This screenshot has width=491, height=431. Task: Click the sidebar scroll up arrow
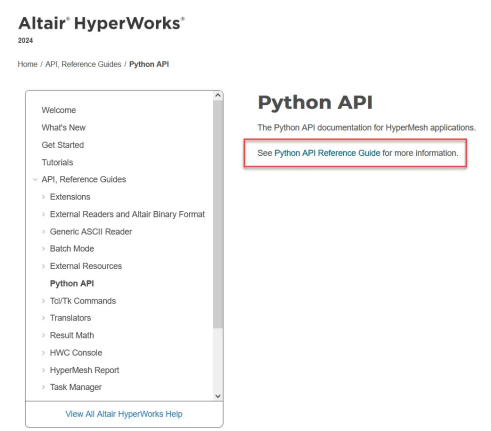[x=218, y=95]
